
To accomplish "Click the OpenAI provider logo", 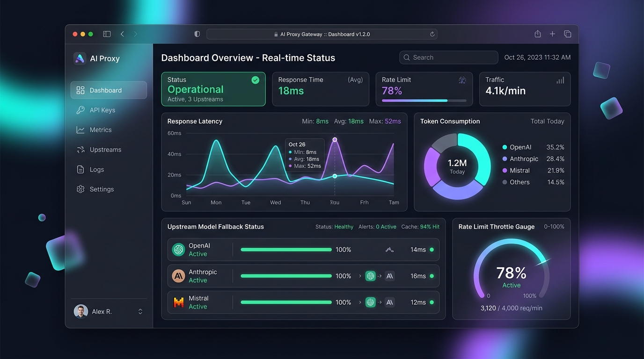I will [178, 250].
